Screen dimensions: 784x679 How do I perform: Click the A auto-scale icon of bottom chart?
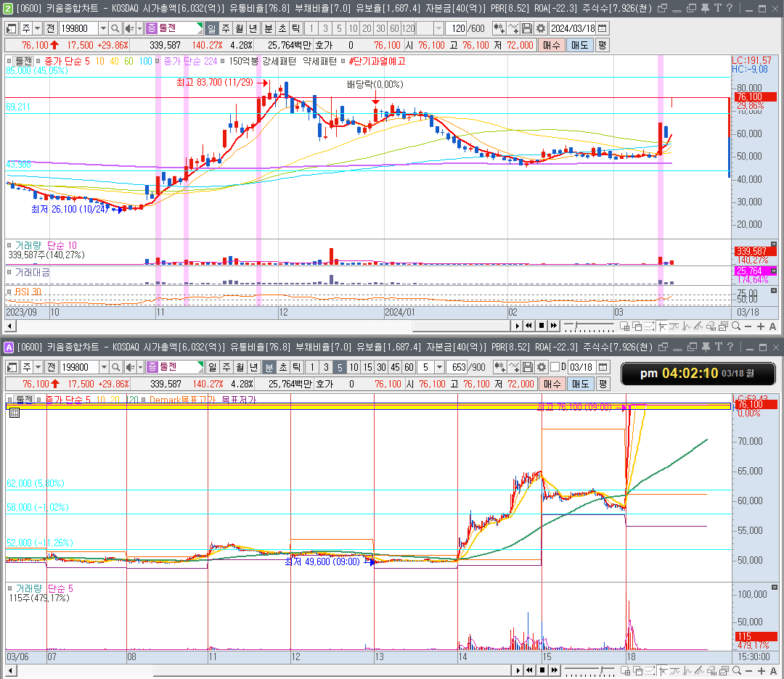pos(773,670)
